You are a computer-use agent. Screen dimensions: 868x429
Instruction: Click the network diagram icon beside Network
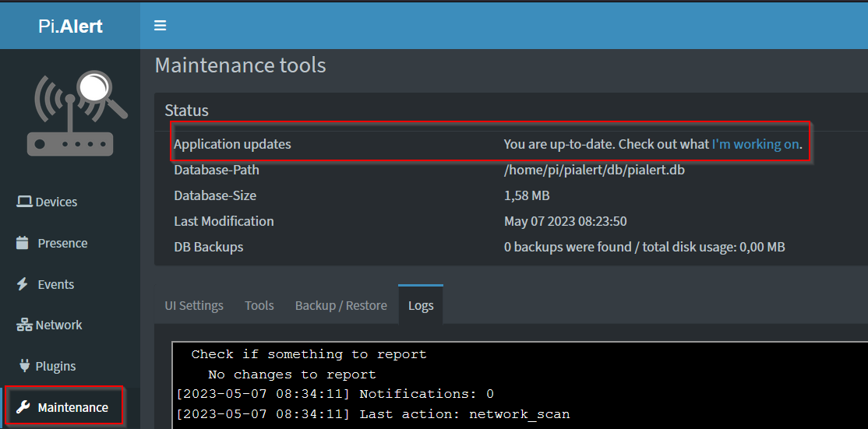tap(24, 325)
